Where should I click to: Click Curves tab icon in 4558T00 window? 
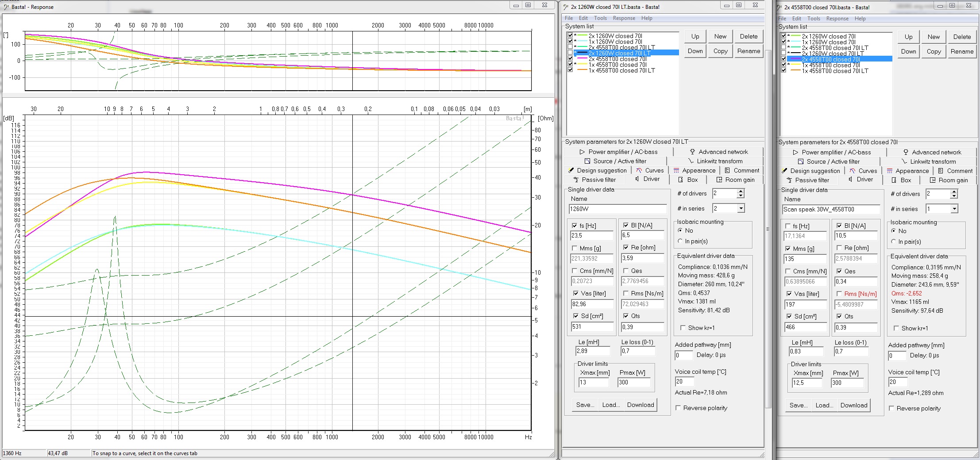pyautogui.click(x=853, y=171)
